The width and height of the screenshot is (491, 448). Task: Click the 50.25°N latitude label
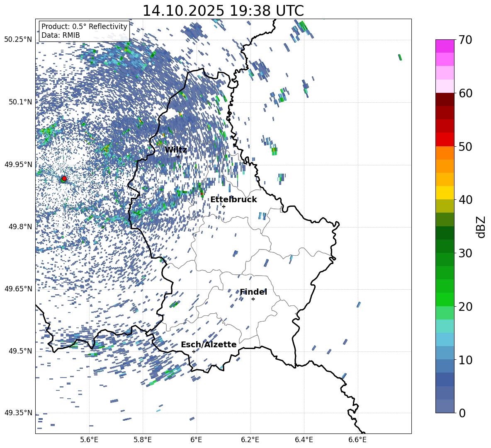[18, 40]
